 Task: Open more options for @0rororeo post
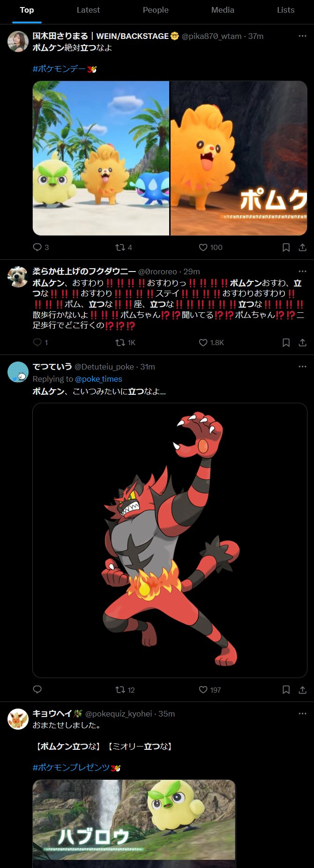point(302,271)
